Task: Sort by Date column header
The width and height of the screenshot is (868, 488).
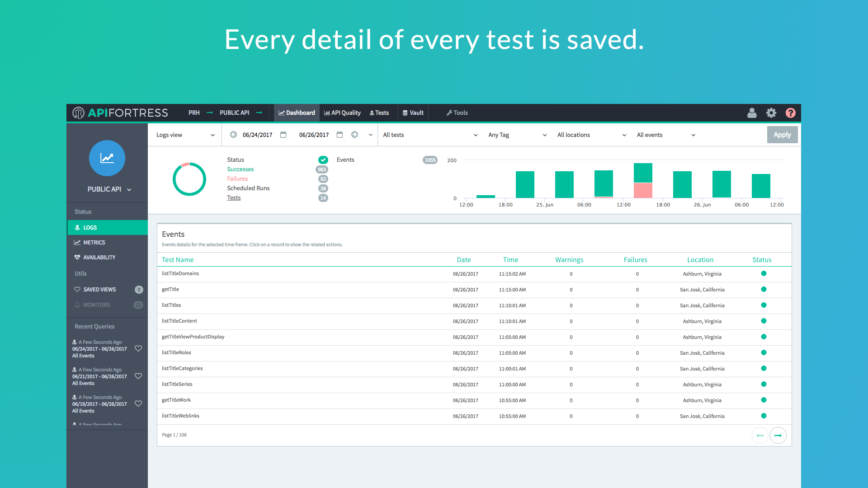Action: [464, 260]
